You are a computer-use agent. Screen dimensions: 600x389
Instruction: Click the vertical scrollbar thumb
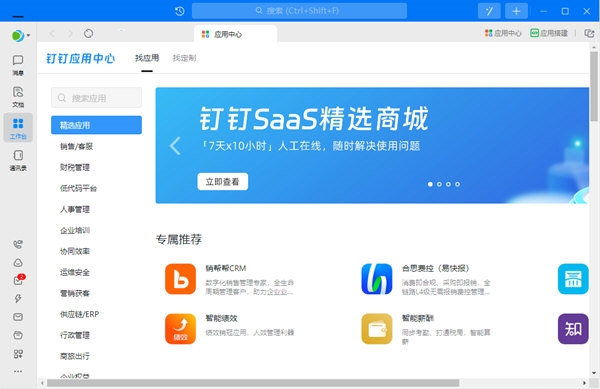click(594, 87)
